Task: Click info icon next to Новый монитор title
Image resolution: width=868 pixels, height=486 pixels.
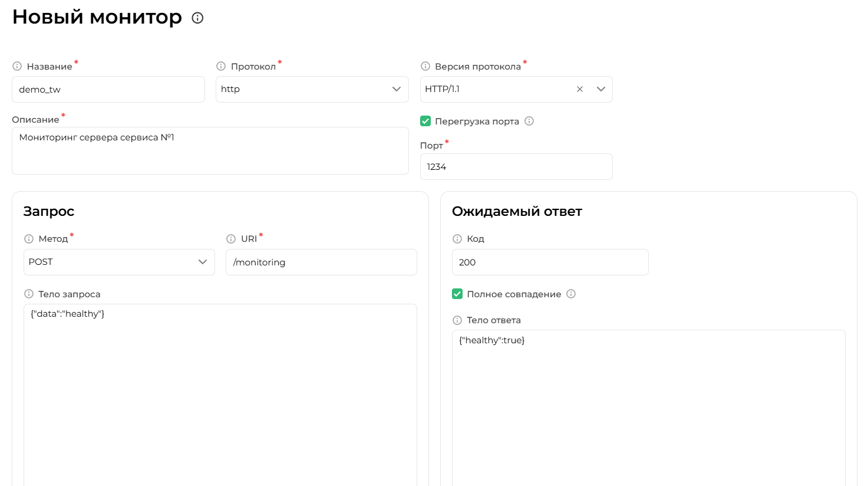Action: click(197, 18)
